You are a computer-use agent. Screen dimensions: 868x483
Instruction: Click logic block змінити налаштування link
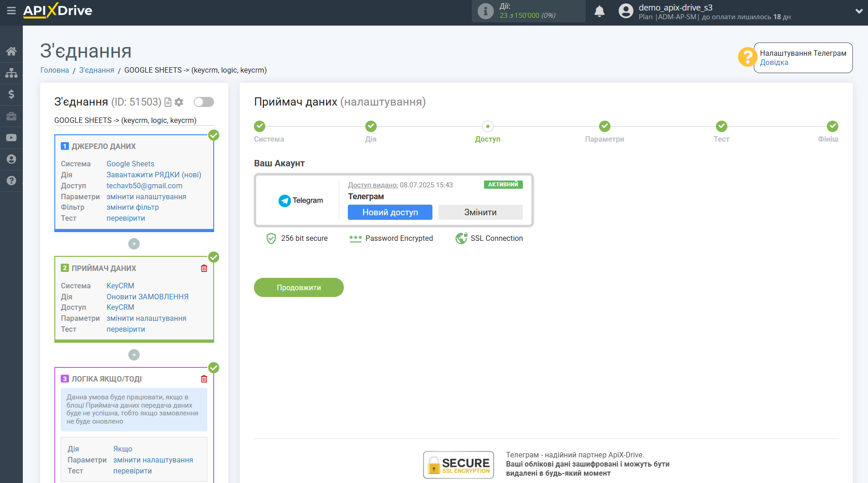[153, 460]
